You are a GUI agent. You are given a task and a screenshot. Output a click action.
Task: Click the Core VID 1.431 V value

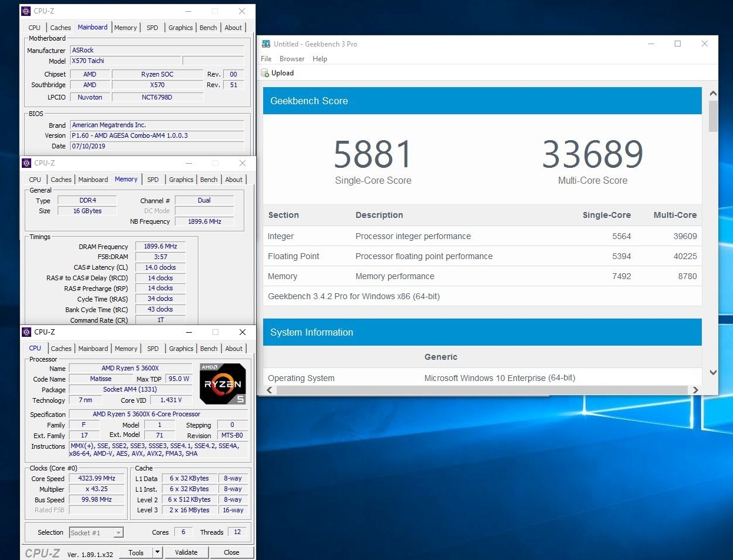pos(171,400)
